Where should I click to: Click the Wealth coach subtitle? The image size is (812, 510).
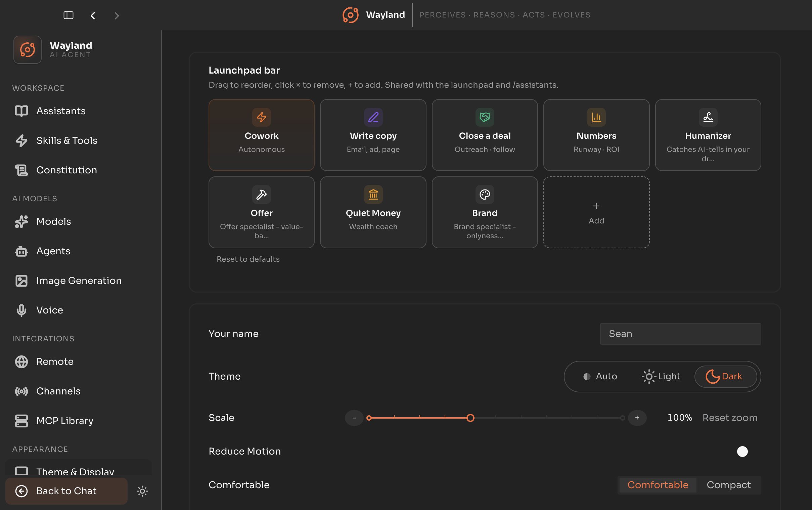[373, 227]
